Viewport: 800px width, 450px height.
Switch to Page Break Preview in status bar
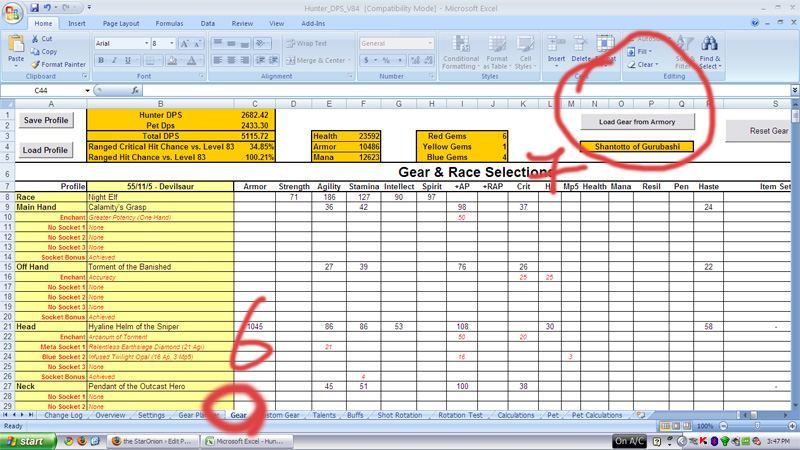pyautogui.click(x=687, y=426)
